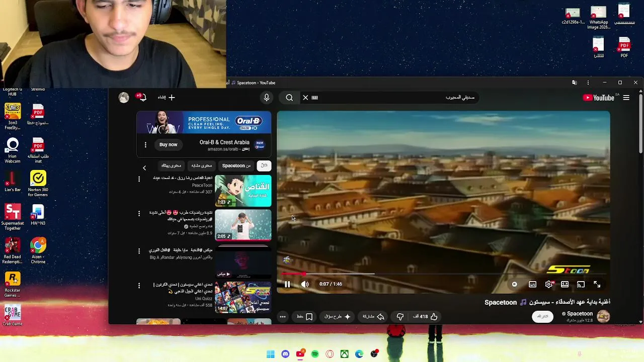Click the YouTube search text field
This screenshot has width=644, height=362.
397,98
